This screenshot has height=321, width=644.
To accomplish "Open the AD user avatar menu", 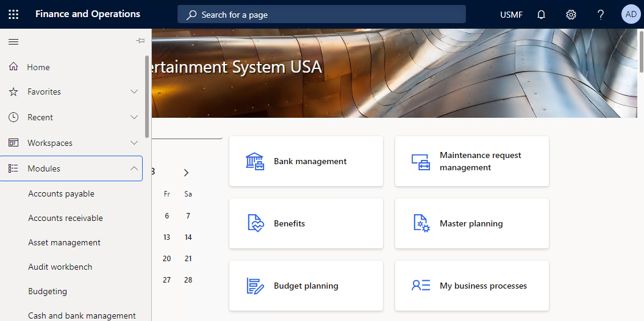I will click(x=631, y=15).
